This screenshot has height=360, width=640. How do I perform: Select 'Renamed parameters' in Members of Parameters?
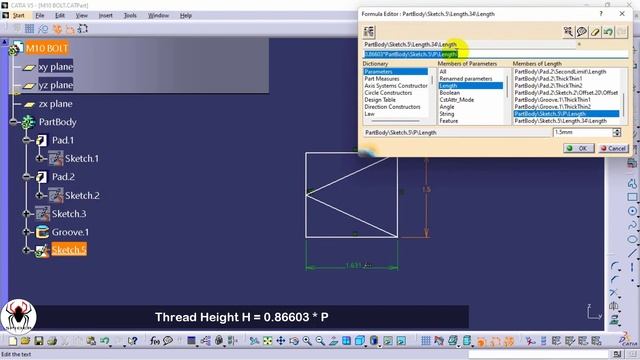pyautogui.click(x=466, y=78)
